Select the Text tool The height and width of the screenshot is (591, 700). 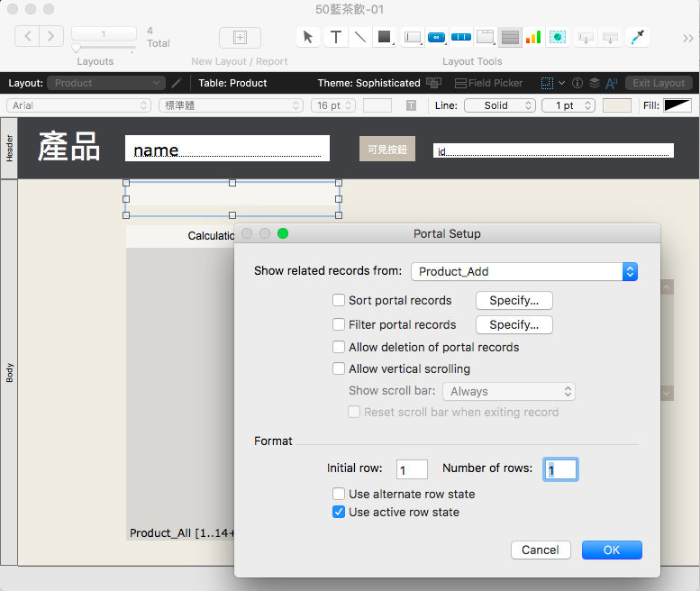[336, 37]
